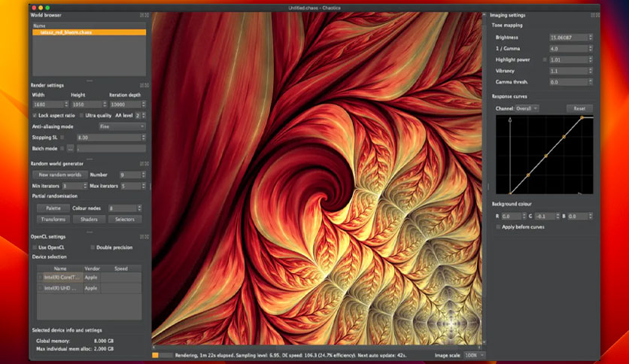Click the Vibrancy value field
Image resolution: width=629 pixels, height=364 pixels.
pyautogui.click(x=568, y=71)
